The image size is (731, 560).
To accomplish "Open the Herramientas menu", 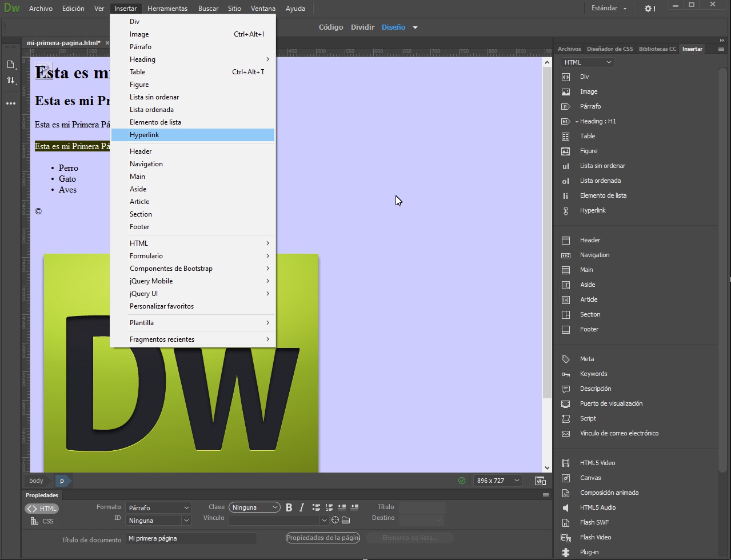I will coord(167,9).
